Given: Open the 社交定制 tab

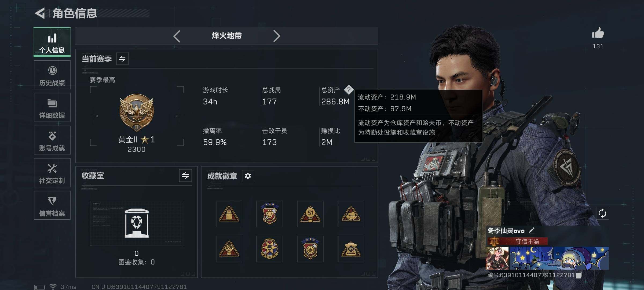Looking at the screenshot, I should (x=52, y=173).
